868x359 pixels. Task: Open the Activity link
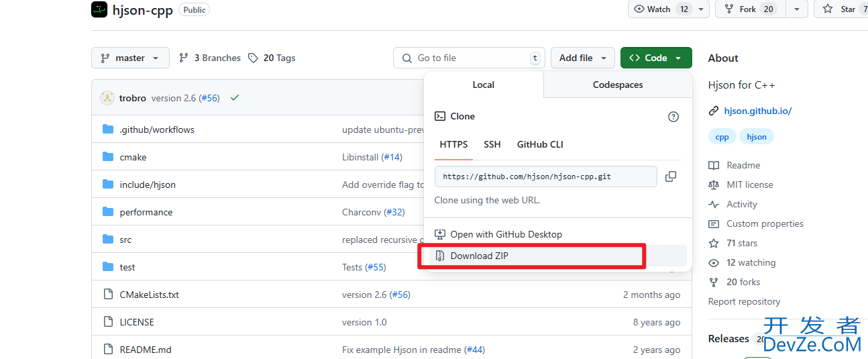pos(741,204)
